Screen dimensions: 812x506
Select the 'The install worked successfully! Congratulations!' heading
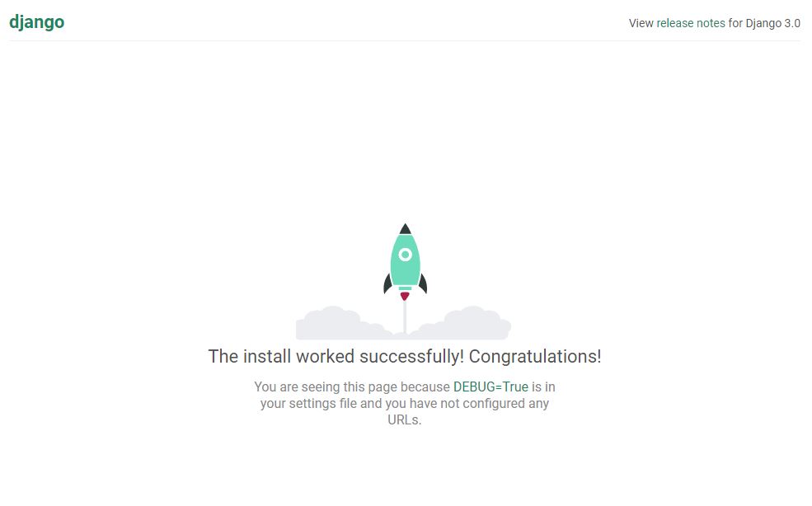(405, 356)
